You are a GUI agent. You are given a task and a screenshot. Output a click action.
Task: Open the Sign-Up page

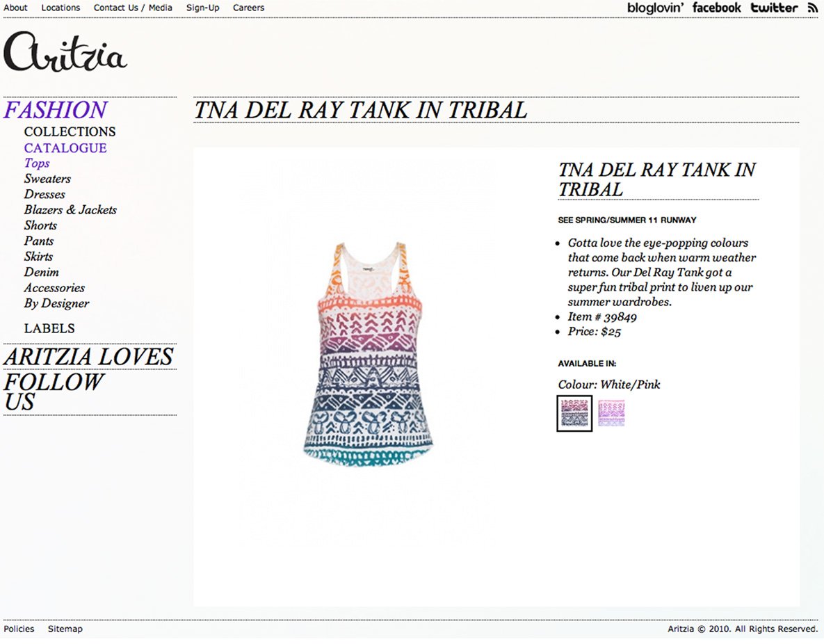(203, 8)
